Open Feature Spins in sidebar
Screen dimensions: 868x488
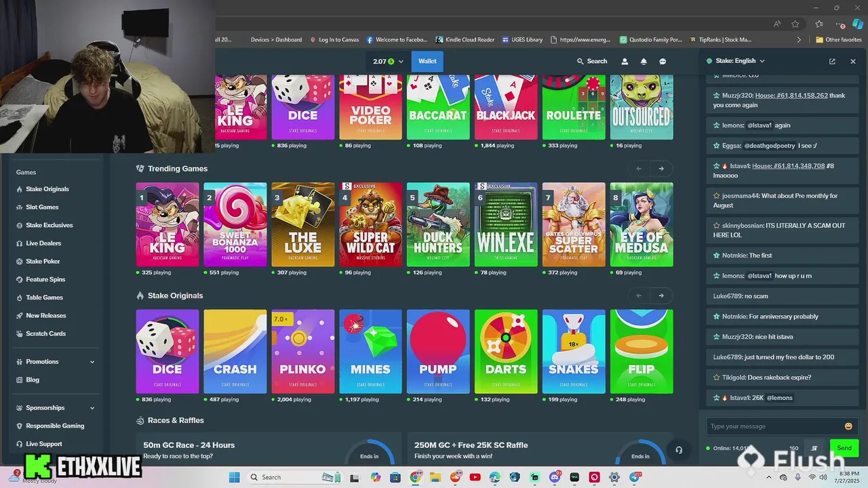(45, 279)
